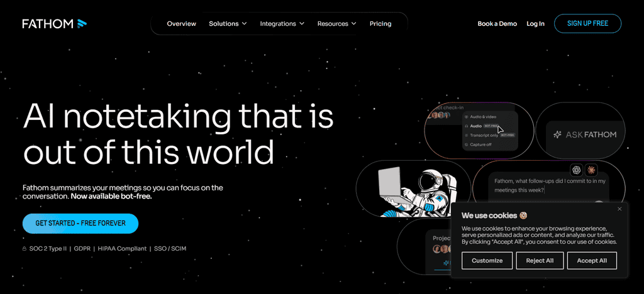
Task: Click Get Started - Free Forever button
Action: 80,224
